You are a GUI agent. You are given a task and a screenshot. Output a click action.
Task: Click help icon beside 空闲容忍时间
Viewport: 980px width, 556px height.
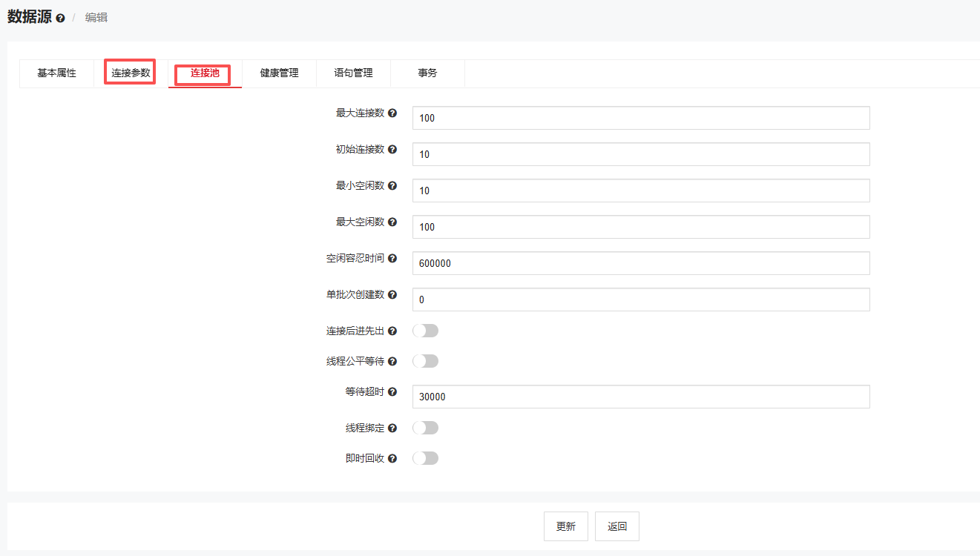[392, 259]
